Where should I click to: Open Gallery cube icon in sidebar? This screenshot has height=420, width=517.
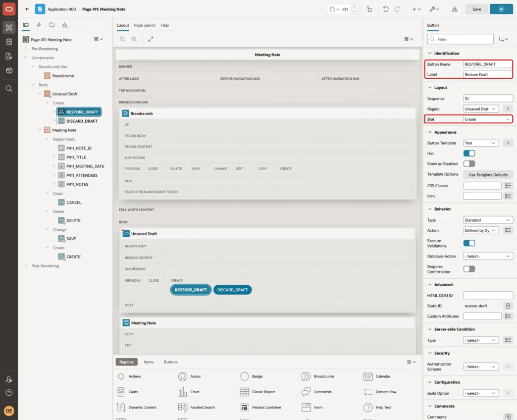coord(9,71)
